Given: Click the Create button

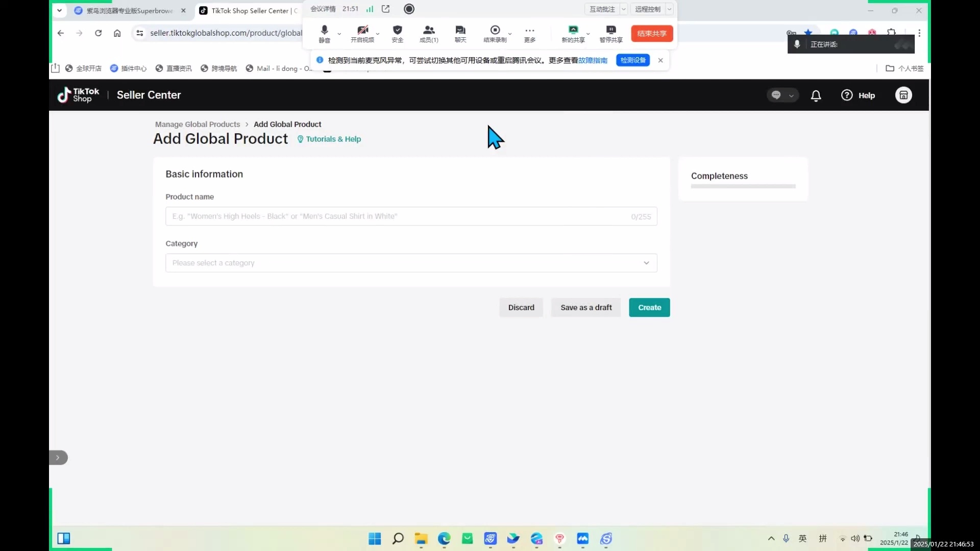Looking at the screenshot, I should (649, 308).
